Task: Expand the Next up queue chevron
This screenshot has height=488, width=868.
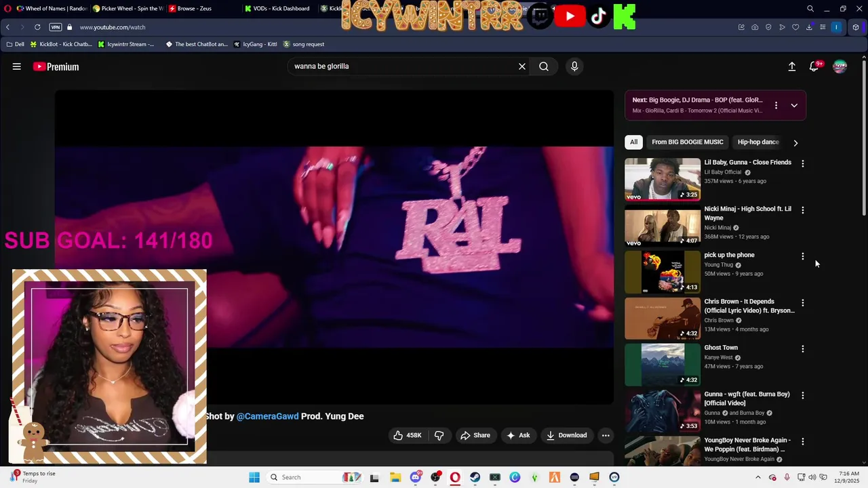Action: 794,106
